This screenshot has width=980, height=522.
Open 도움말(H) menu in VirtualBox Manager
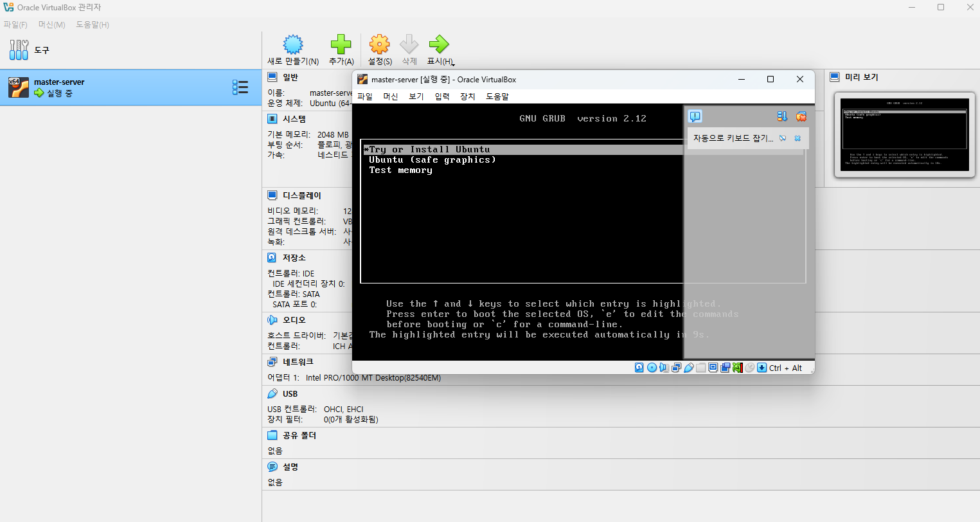coord(93,24)
